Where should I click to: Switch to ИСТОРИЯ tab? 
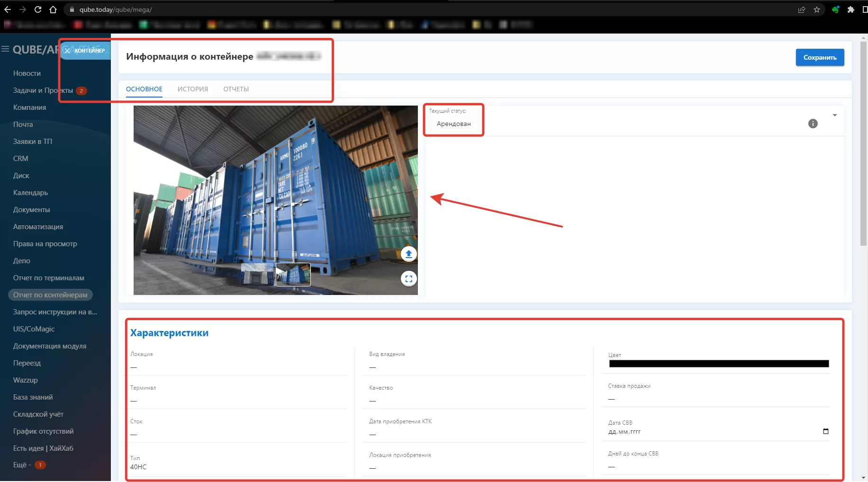193,89
